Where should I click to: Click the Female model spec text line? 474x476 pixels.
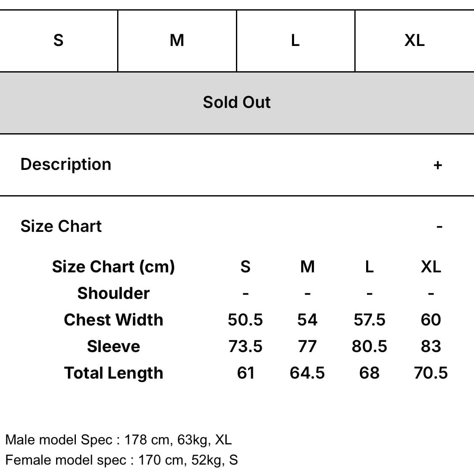click(121, 460)
